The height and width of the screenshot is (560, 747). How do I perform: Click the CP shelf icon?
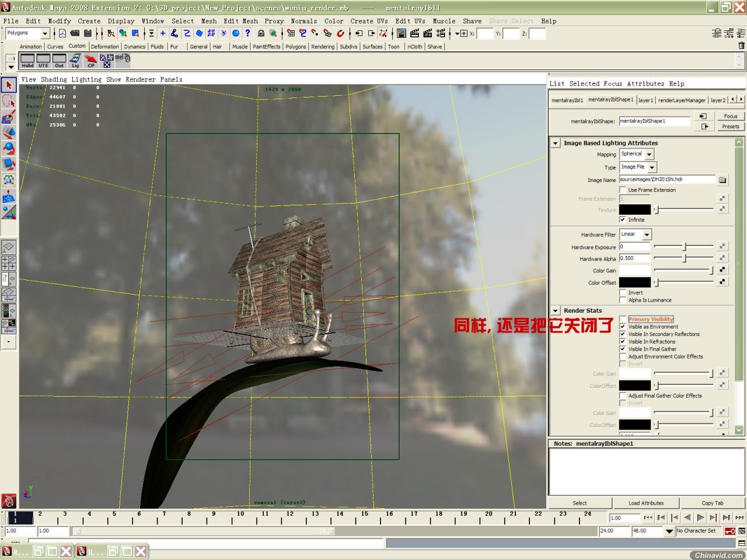pyautogui.click(x=90, y=60)
